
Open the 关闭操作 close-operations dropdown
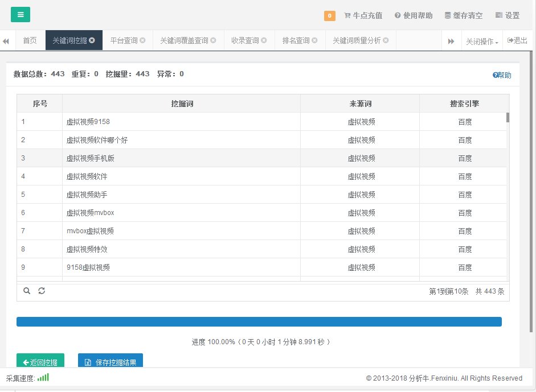[482, 40]
